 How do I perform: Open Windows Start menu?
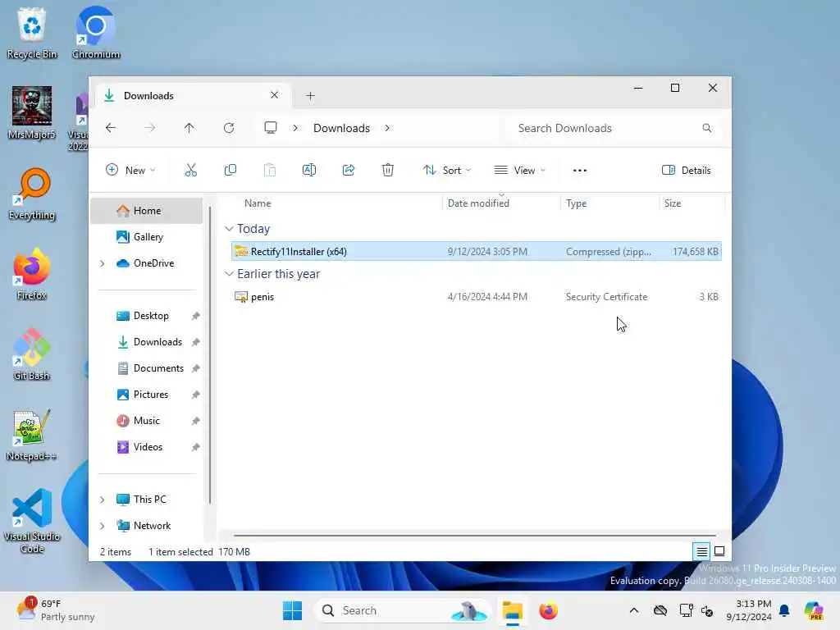click(x=292, y=610)
